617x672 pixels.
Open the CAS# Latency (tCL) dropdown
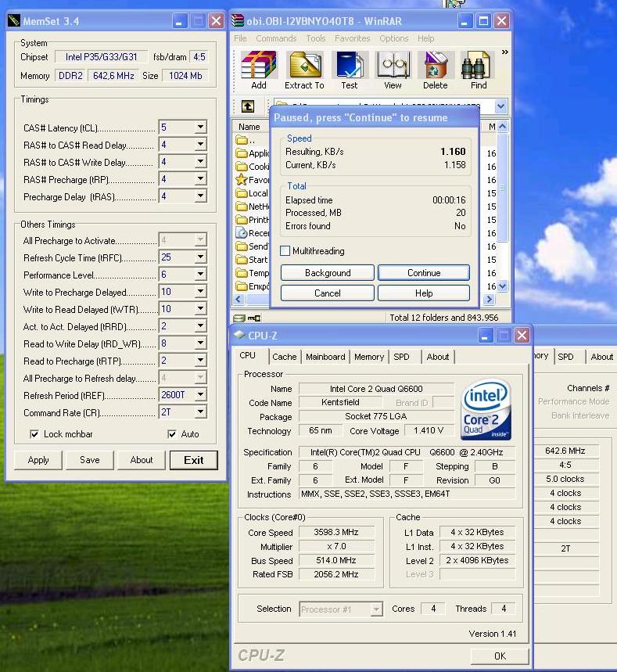[x=200, y=127]
